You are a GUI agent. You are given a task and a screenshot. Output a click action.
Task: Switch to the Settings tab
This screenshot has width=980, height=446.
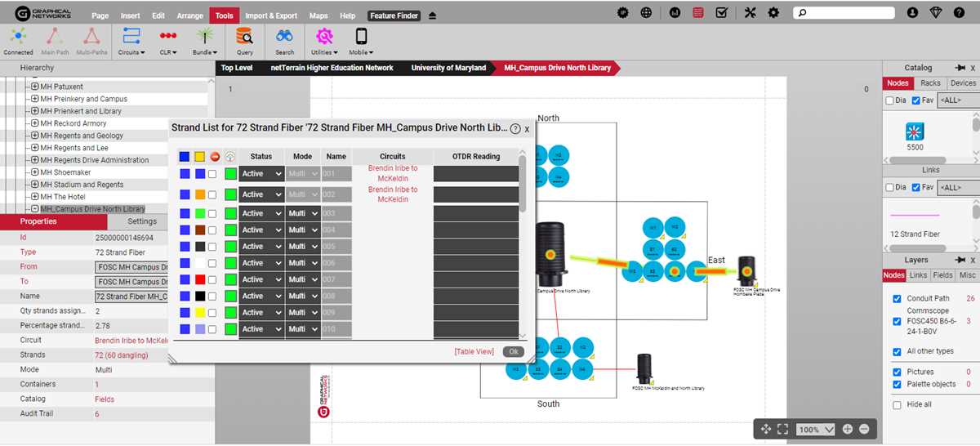pyautogui.click(x=142, y=221)
